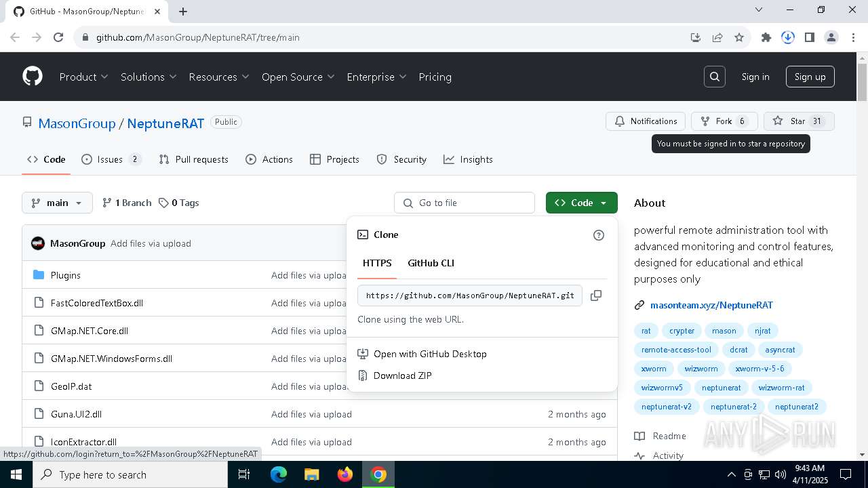Launch Microsoft Edge from taskbar

coord(279,474)
